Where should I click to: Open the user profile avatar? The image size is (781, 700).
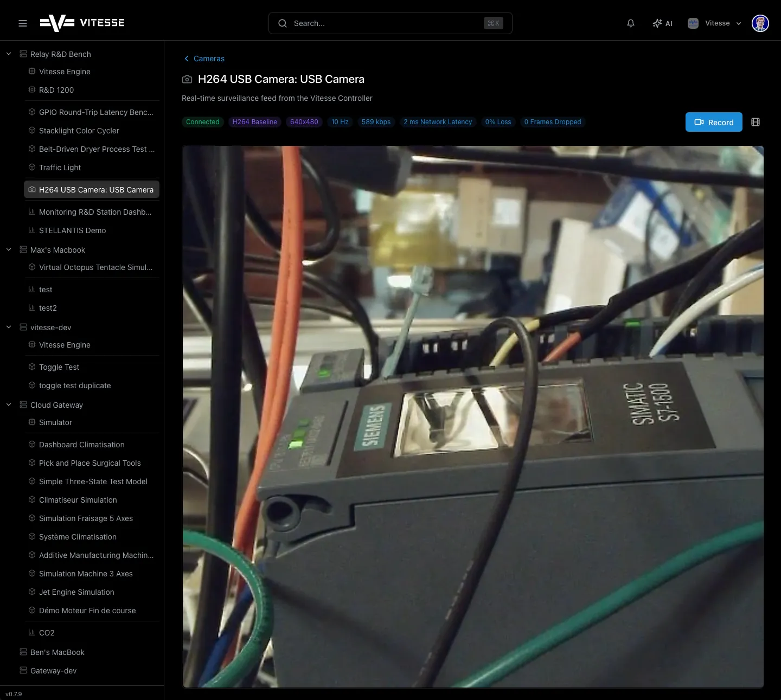[760, 23]
